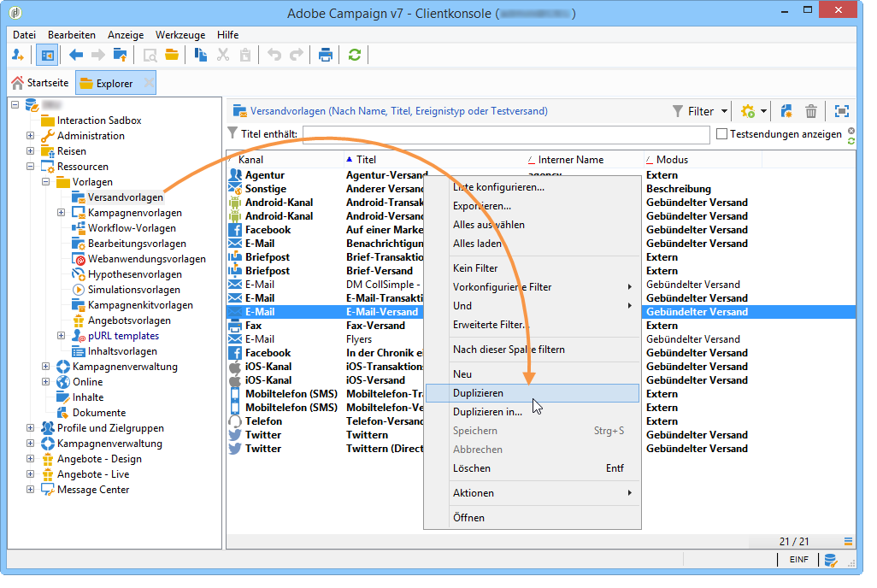Viewport: 877px width, 588px height.
Task: Open Vorkonfigurierte Filter submenu
Action: tap(532, 287)
